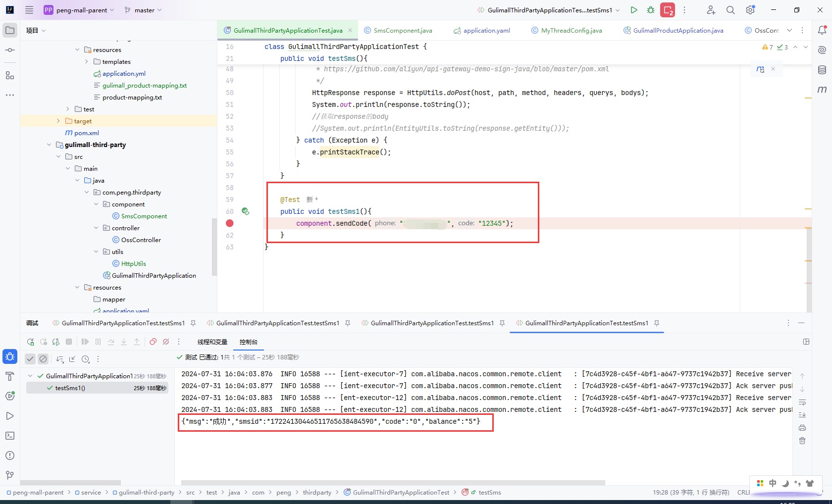The height and width of the screenshot is (504, 832).
Task: Collapse gulimall-third-party module node
Action: 49,145
